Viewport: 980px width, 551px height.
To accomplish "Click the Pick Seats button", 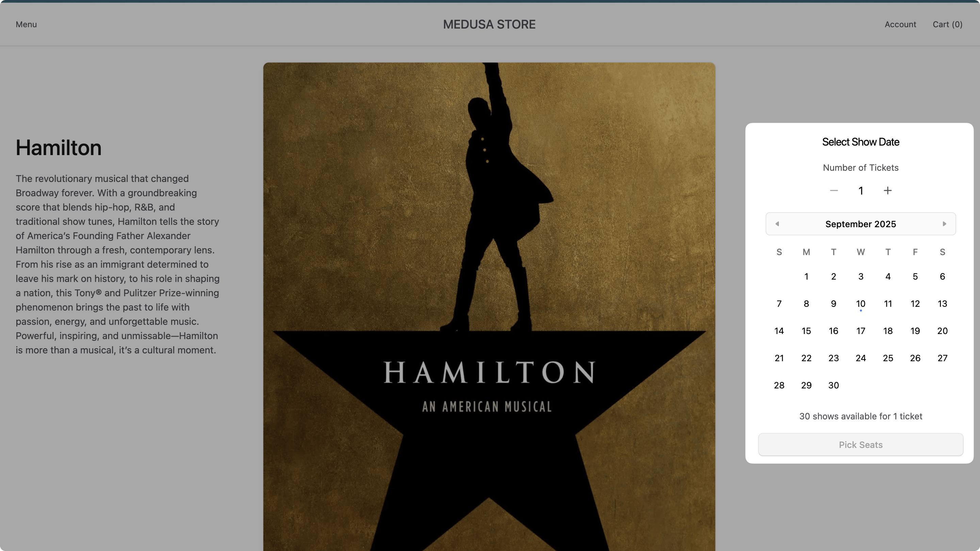I will point(861,445).
